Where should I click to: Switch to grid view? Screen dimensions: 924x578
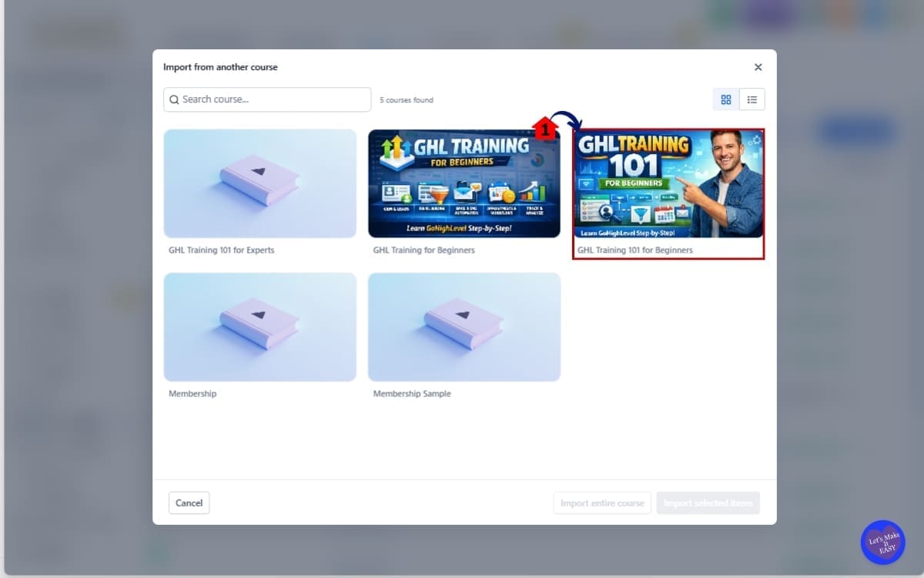tap(726, 99)
